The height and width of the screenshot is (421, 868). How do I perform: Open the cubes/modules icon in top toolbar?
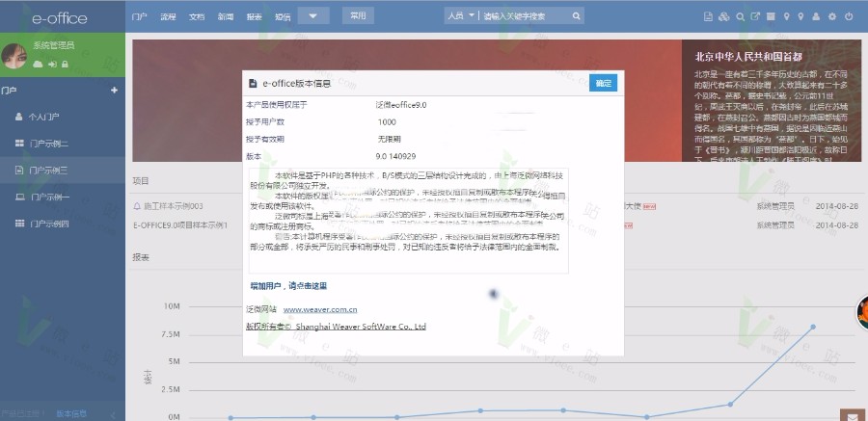[x=723, y=16]
